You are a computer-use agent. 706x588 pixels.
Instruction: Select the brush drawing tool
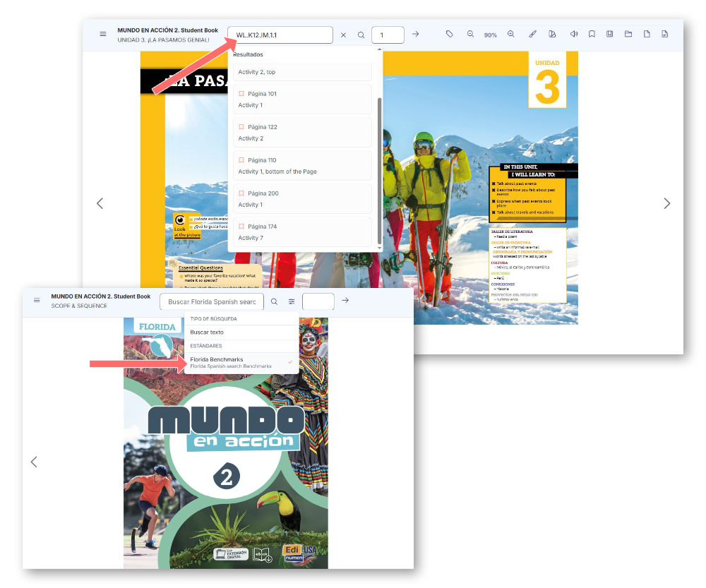coord(532,34)
